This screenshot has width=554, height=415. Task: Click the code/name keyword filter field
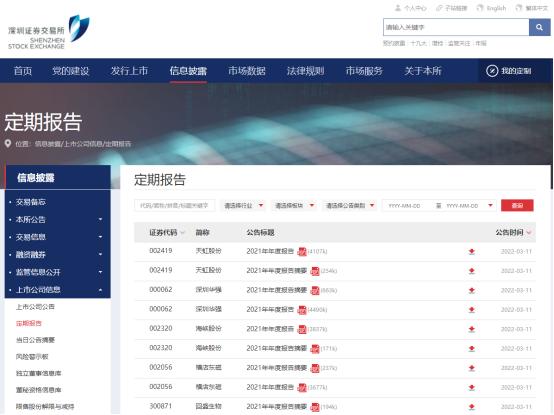175,206
